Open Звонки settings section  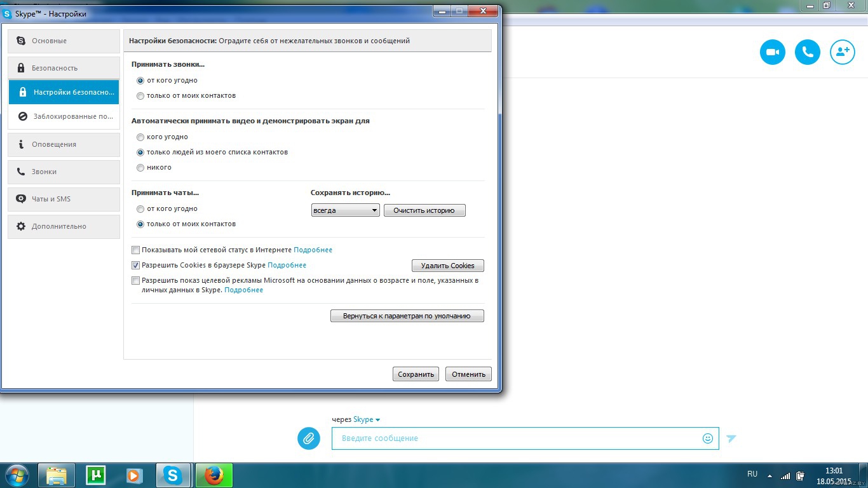tap(64, 172)
